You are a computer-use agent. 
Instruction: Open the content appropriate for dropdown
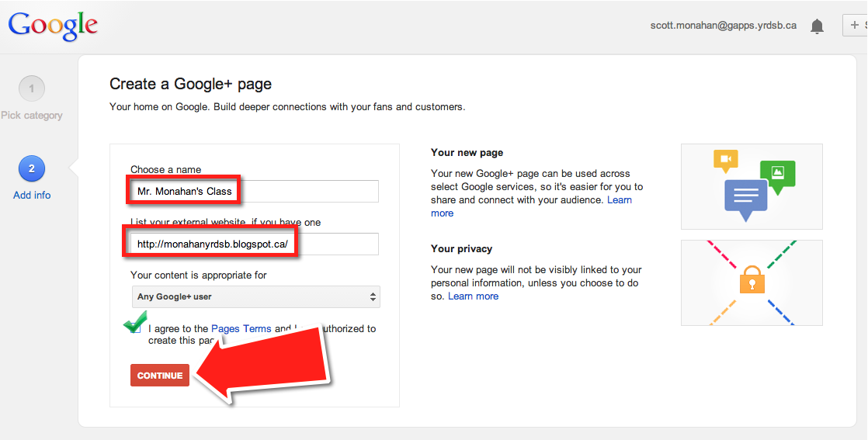pyautogui.click(x=255, y=296)
